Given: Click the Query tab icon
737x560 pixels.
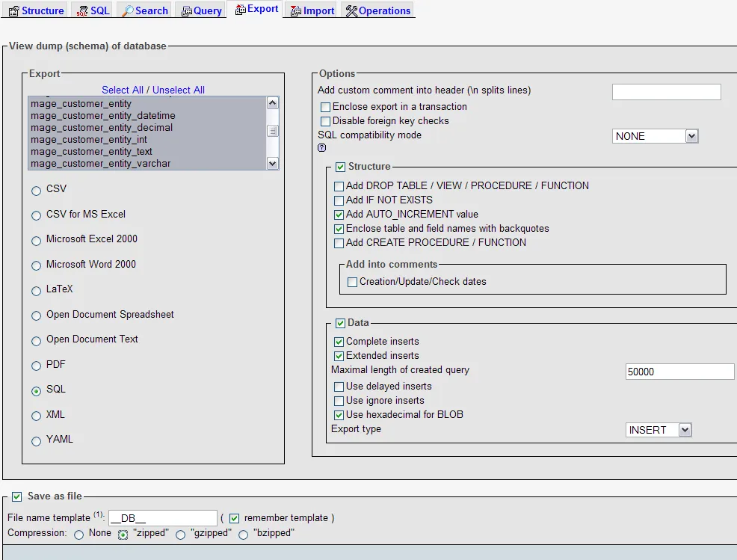Looking at the screenshot, I should [x=186, y=11].
